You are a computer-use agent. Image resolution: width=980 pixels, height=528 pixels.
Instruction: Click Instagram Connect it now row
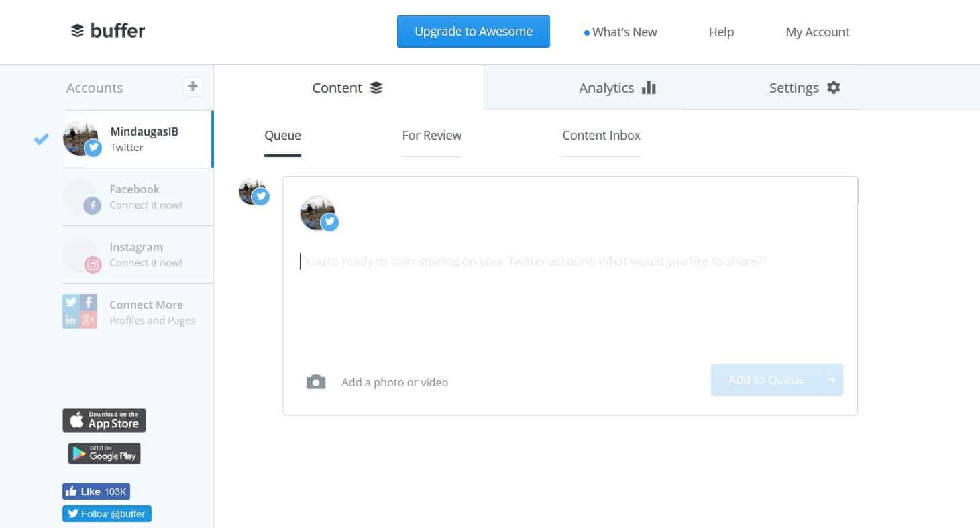(x=138, y=256)
